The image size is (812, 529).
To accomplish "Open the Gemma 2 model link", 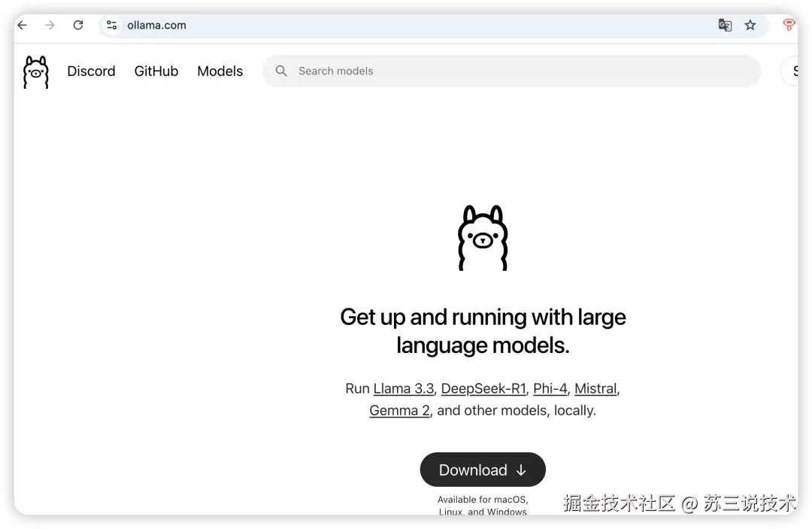I will click(x=399, y=410).
